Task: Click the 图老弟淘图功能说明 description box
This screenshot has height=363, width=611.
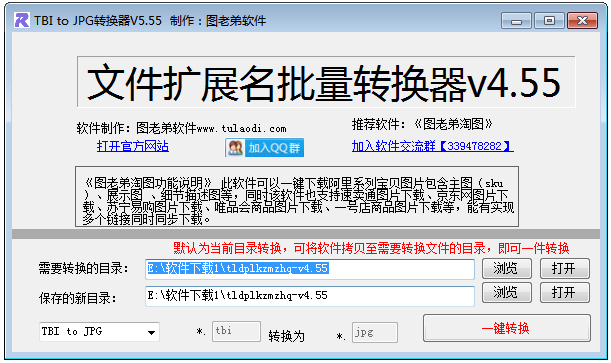Action: (x=297, y=197)
